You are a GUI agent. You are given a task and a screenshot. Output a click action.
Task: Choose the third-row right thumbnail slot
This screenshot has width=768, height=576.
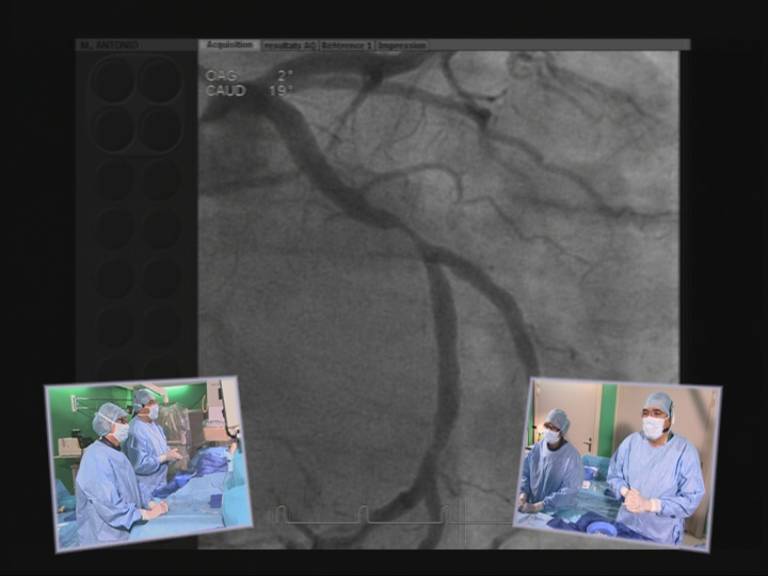pos(160,179)
